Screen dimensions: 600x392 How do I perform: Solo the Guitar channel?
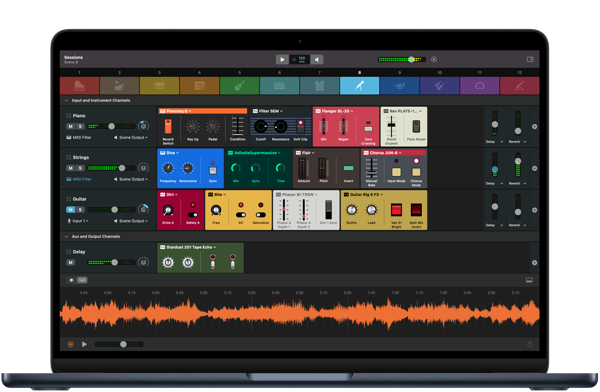click(80, 209)
